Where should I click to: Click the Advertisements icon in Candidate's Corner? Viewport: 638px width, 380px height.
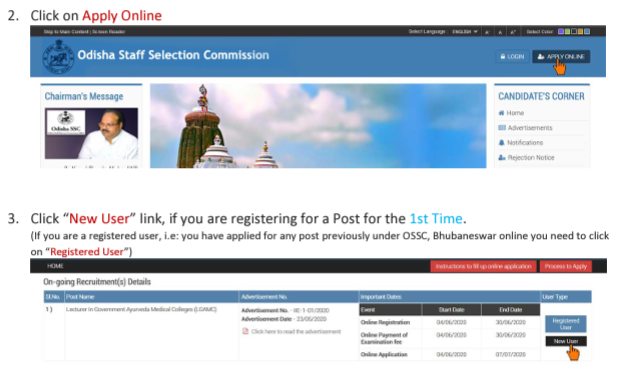pos(502,128)
